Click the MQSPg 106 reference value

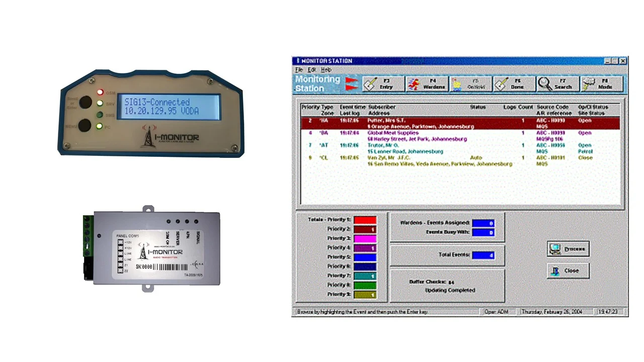pyautogui.click(x=550, y=139)
